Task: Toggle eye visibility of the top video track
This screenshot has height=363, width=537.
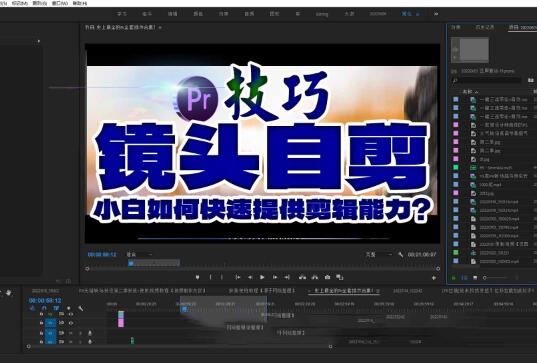Action: pyautogui.click(x=71, y=314)
